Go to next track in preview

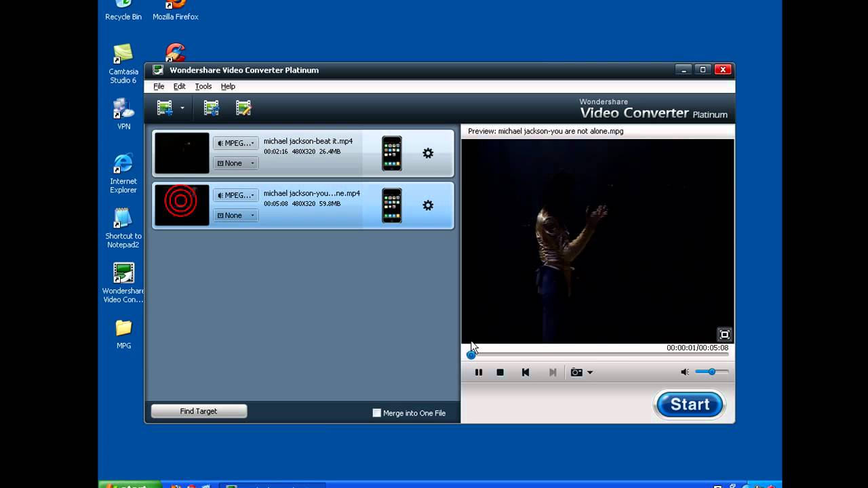[x=553, y=372]
